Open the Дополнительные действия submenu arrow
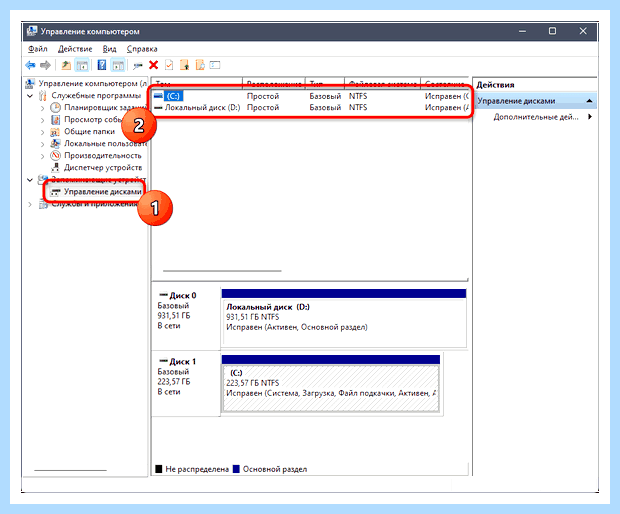The height and width of the screenshot is (514, 620). [590, 117]
